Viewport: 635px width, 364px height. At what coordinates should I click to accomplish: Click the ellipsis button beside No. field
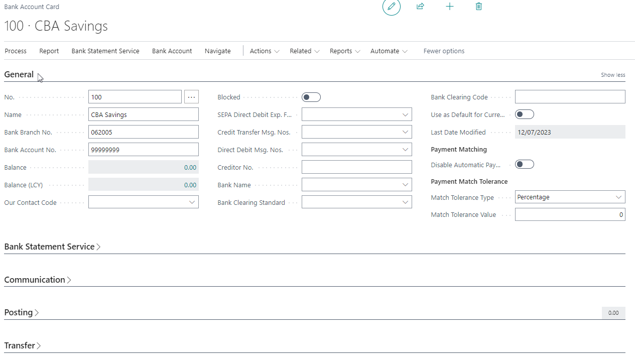(191, 97)
